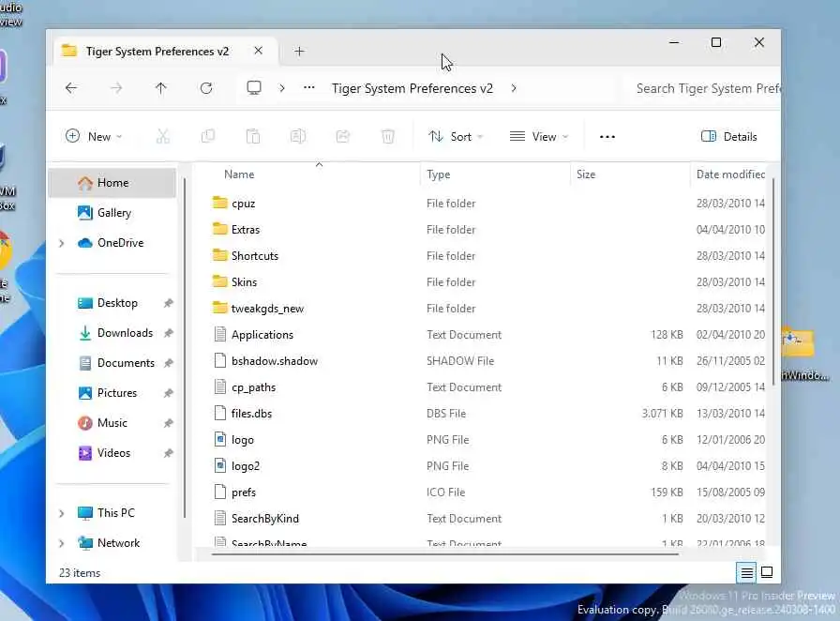Click the Rename icon in toolbar
Image resolution: width=840 pixels, height=621 pixels.
[x=298, y=136]
